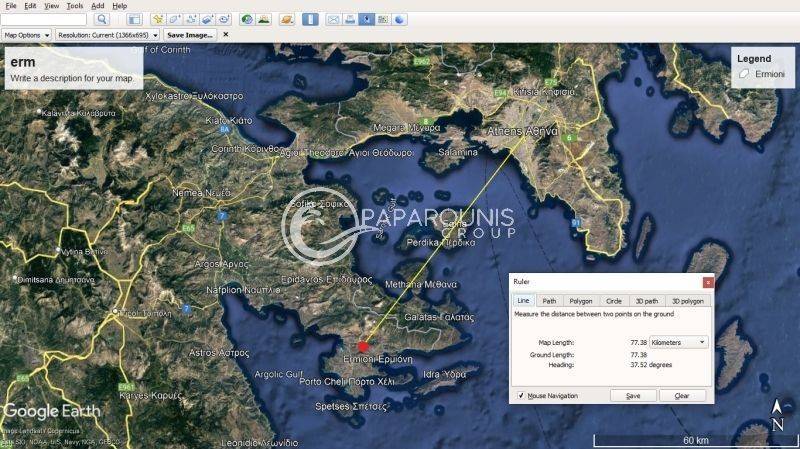Image resolution: width=800 pixels, height=449 pixels.
Task: Click the Record a Tour icon
Action: 224,19
